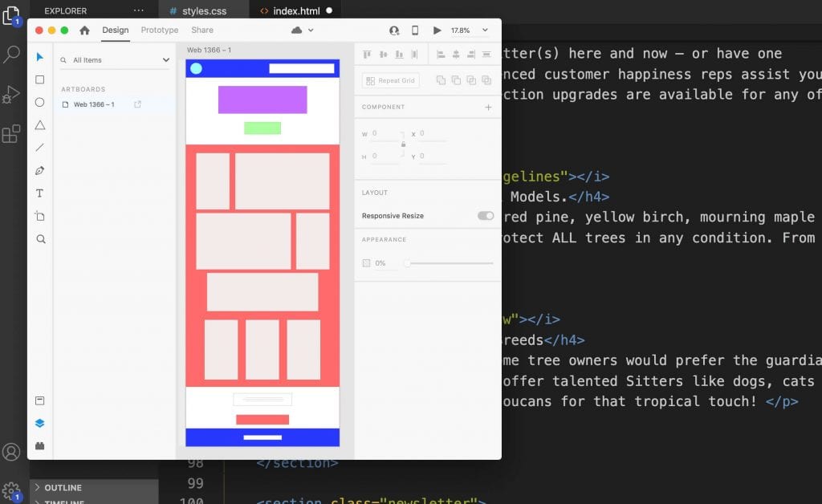The width and height of the screenshot is (822, 504).
Task: Click the height H input field
Action: click(385, 156)
